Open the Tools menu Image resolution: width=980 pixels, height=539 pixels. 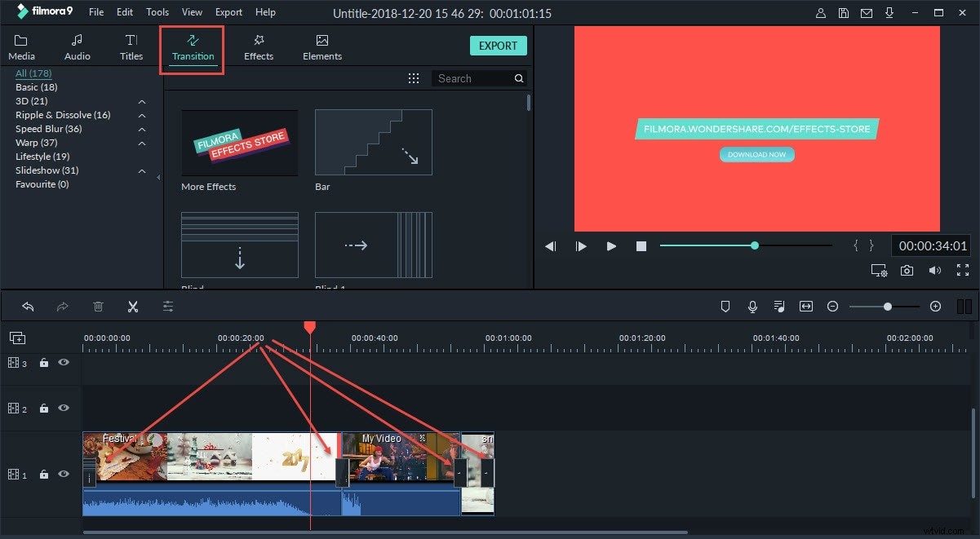[x=157, y=11]
